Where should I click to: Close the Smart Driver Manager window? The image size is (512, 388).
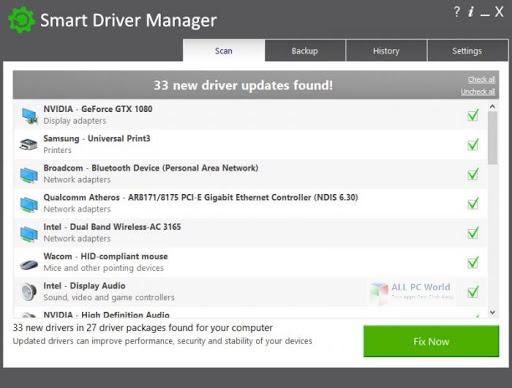point(499,12)
